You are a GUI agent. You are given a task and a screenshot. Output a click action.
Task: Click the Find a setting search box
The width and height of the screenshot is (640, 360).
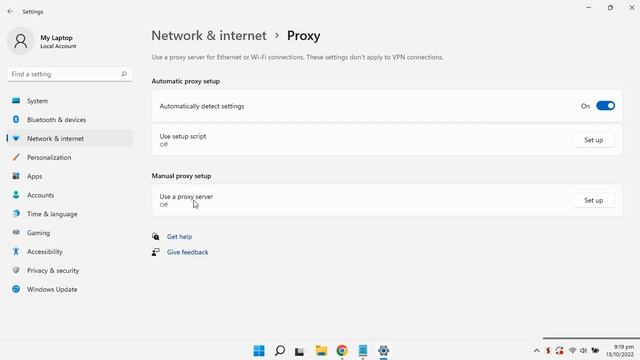click(x=69, y=74)
